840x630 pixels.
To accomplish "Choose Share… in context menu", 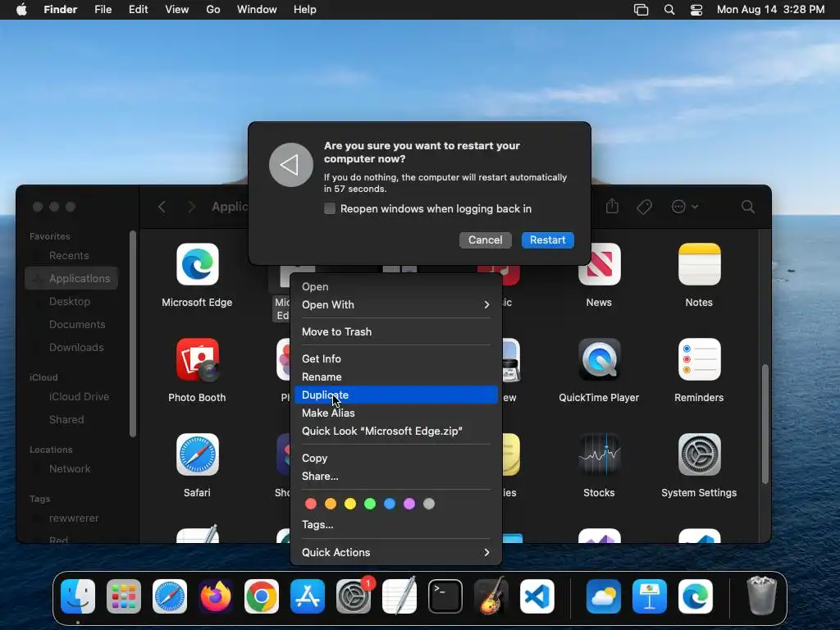I will coord(396,477).
